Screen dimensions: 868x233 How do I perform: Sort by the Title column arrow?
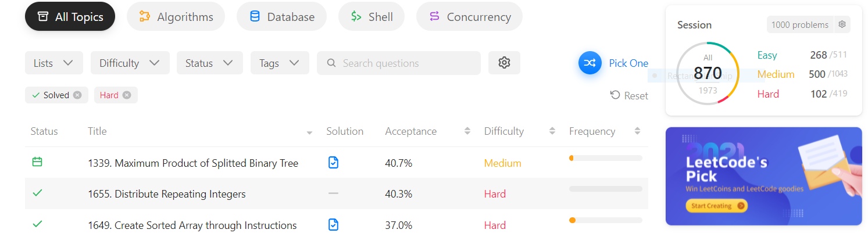309,133
